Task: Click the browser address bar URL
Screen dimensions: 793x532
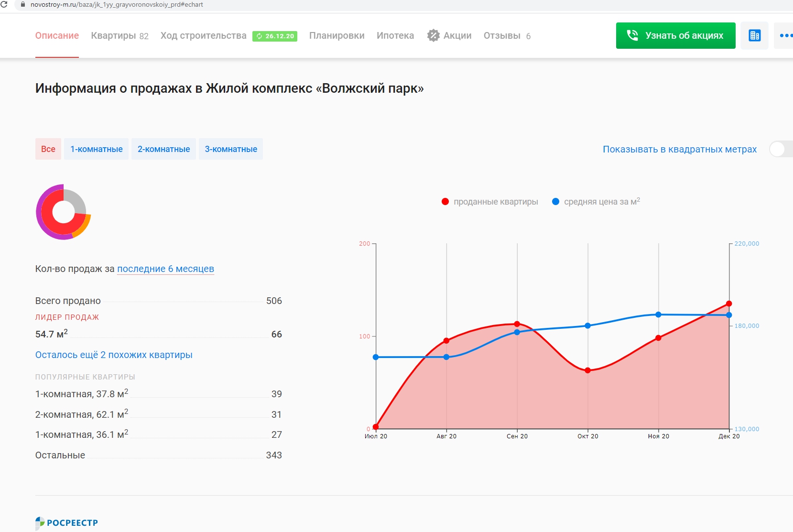Action: [117, 4]
